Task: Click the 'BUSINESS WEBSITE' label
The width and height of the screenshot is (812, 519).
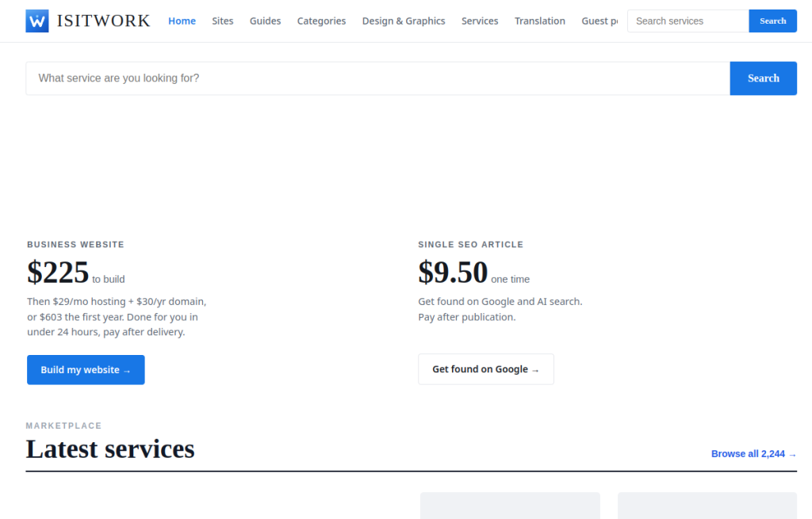Action: coord(75,245)
